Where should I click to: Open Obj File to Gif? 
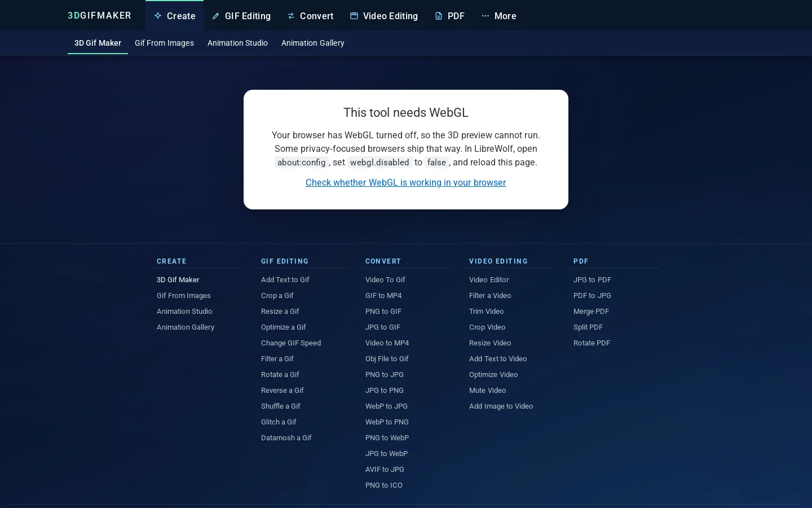[x=387, y=358]
